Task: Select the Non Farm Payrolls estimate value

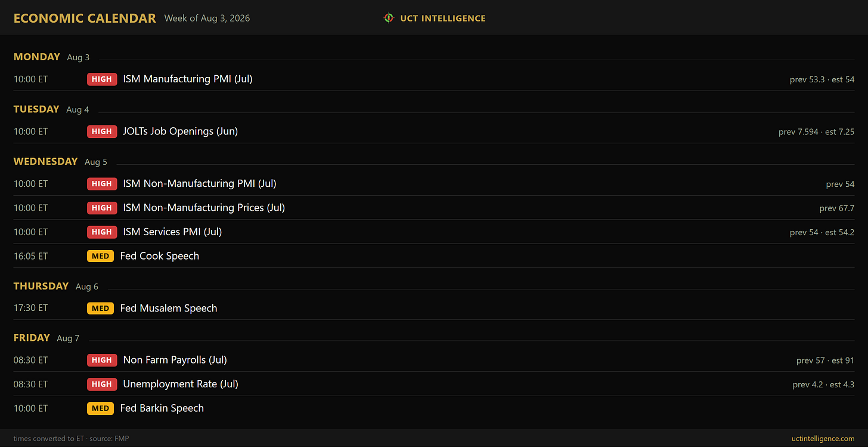Action: click(x=843, y=360)
